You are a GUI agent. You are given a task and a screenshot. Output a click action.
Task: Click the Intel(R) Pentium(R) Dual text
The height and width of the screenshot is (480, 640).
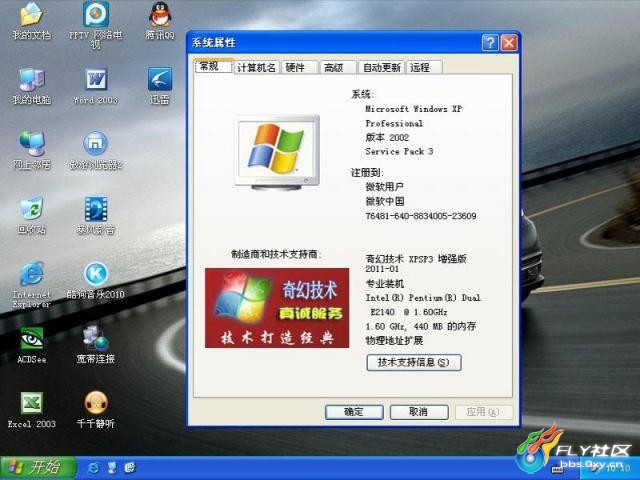tap(423, 298)
